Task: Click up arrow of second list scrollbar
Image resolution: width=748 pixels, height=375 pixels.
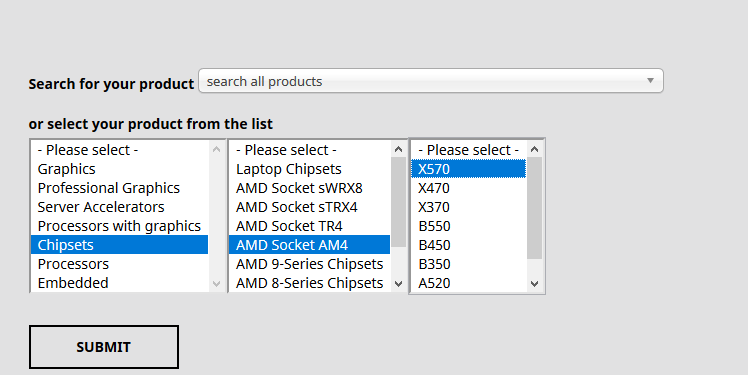Action: (399, 149)
